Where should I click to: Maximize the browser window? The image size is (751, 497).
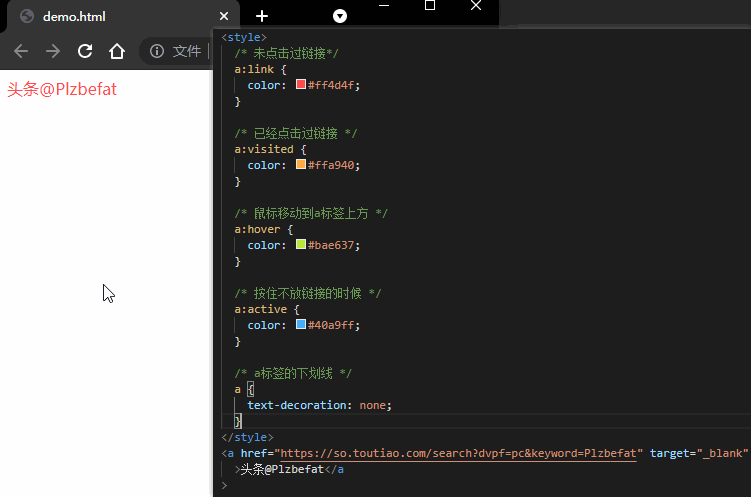point(430,6)
